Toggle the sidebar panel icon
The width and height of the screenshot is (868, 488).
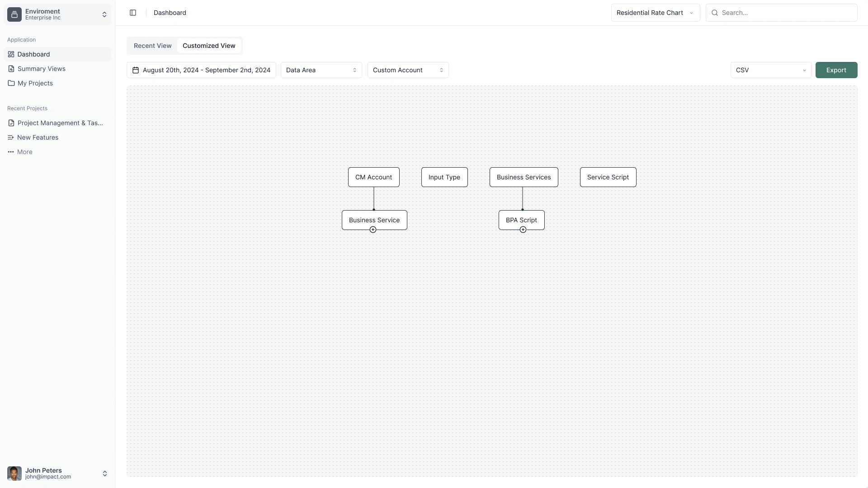[x=133, y=13]
